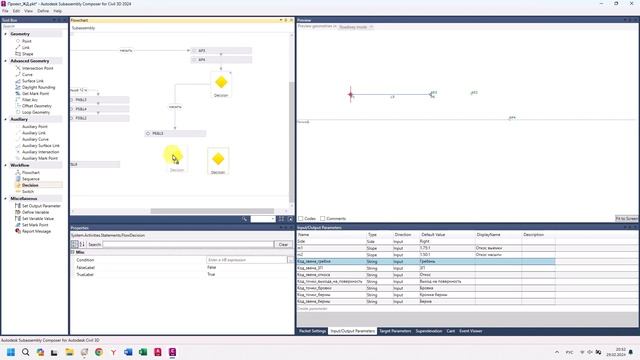
Task: Switch to the Event Viewer tab
Action: (471, 331)
